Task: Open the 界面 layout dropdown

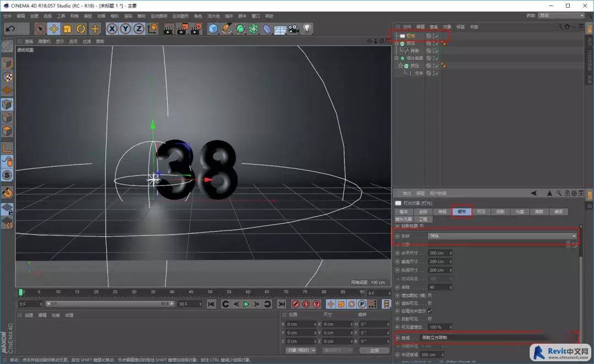Action: coord(562,15)
